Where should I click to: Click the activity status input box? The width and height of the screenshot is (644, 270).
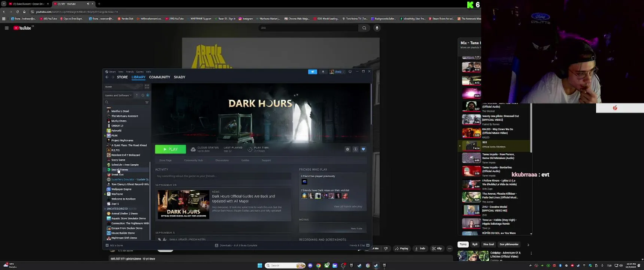(x=223, y=176)
